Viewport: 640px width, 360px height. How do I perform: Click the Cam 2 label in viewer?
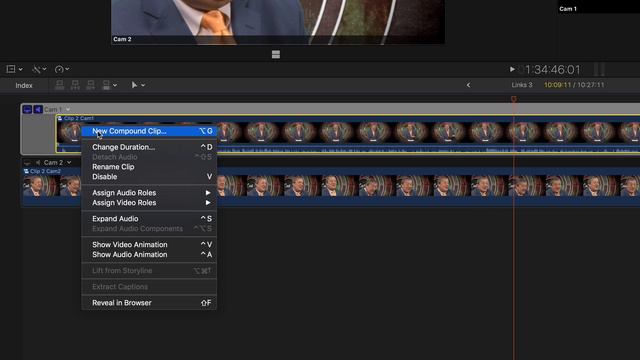tap(122, 39)
